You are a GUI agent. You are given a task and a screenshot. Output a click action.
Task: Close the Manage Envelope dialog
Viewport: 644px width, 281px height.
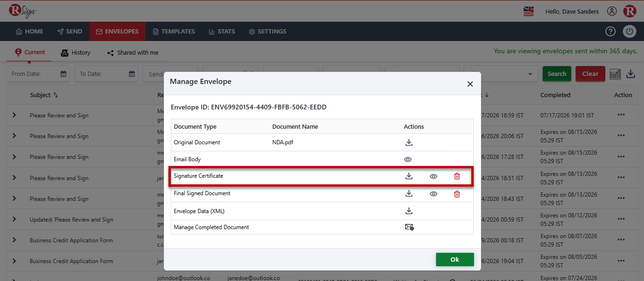point(470,84)
